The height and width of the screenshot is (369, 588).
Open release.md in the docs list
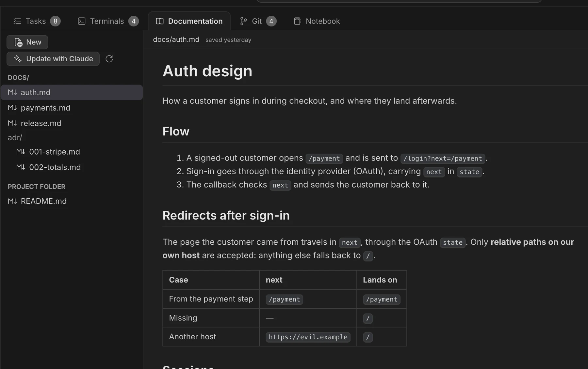click(x=72, y=123)
